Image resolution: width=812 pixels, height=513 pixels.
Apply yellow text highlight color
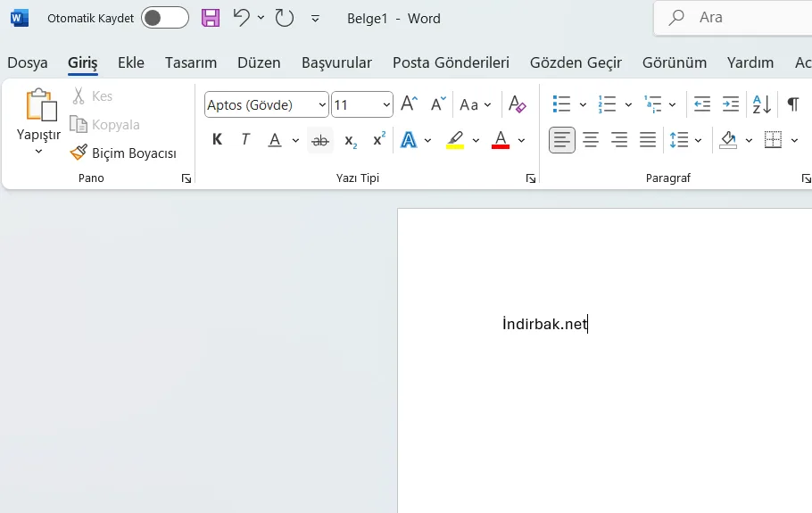point(455,140)
